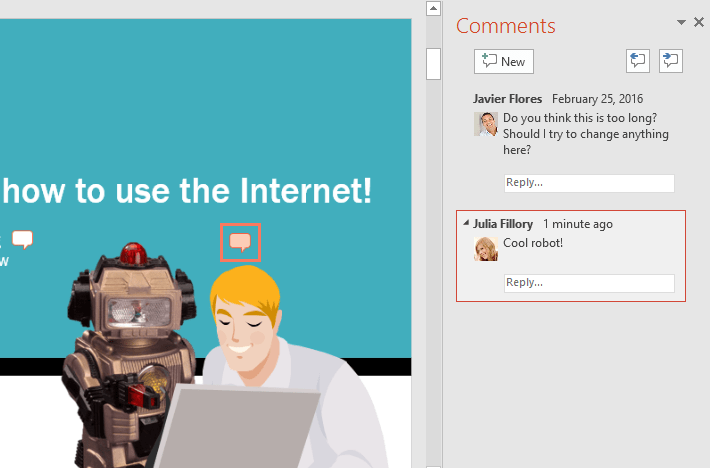Click the Reply field under Javier's comment
This screenshot has width=710, height=468.
588,183
